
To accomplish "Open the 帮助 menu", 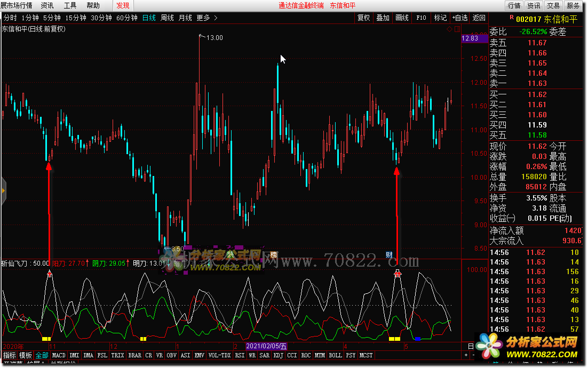I will click(93, 5).
